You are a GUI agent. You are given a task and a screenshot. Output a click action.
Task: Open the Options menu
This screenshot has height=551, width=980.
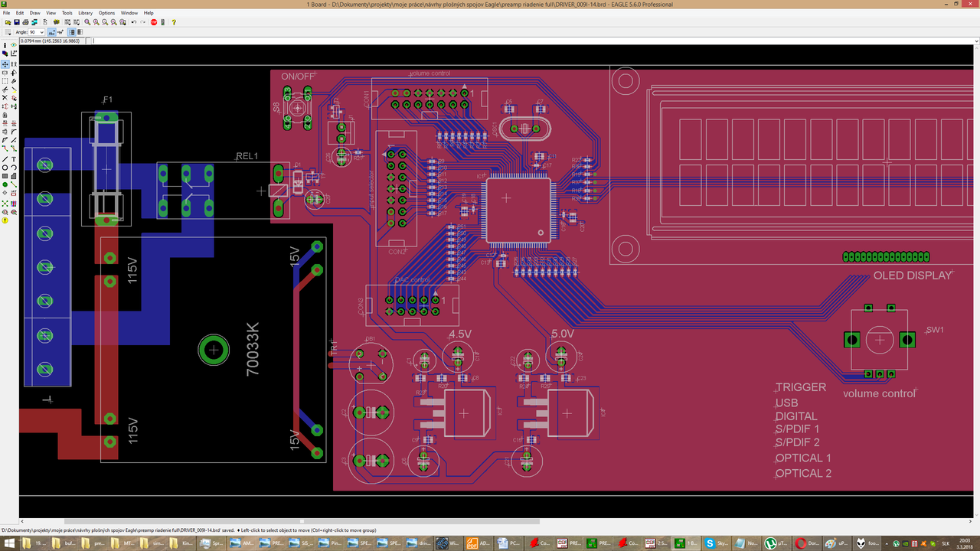pos(106,13)
